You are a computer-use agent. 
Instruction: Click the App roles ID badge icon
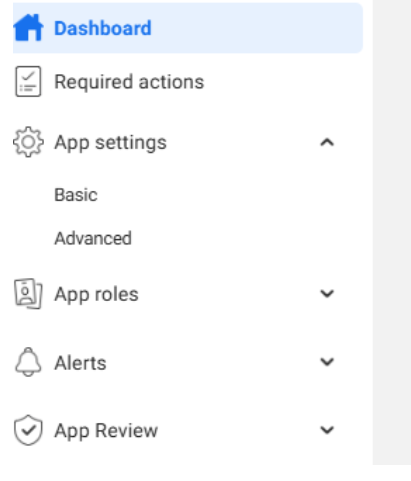pyautogui.click(x=28, y=294)
